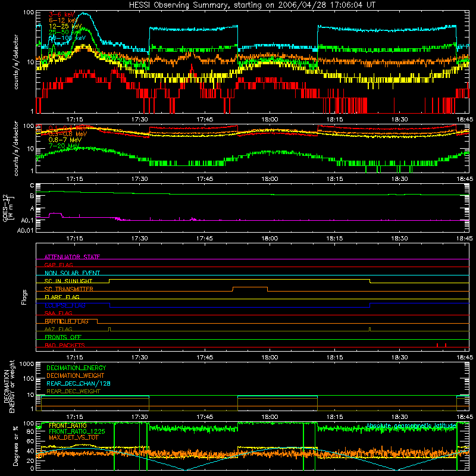The image size is (476, 476).
Task: Click the 18:15 tick label under the top keV panel
Action: click(334, 120)
